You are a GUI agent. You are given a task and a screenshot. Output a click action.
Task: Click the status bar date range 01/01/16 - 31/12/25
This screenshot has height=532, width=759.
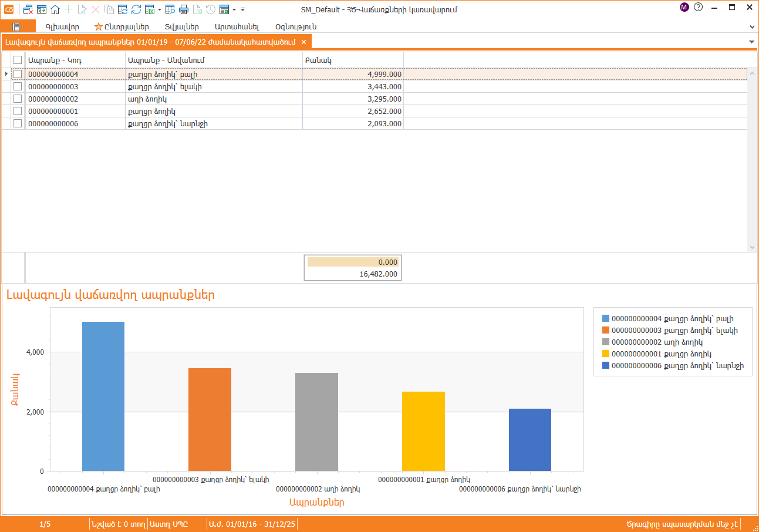coord(251,524)
